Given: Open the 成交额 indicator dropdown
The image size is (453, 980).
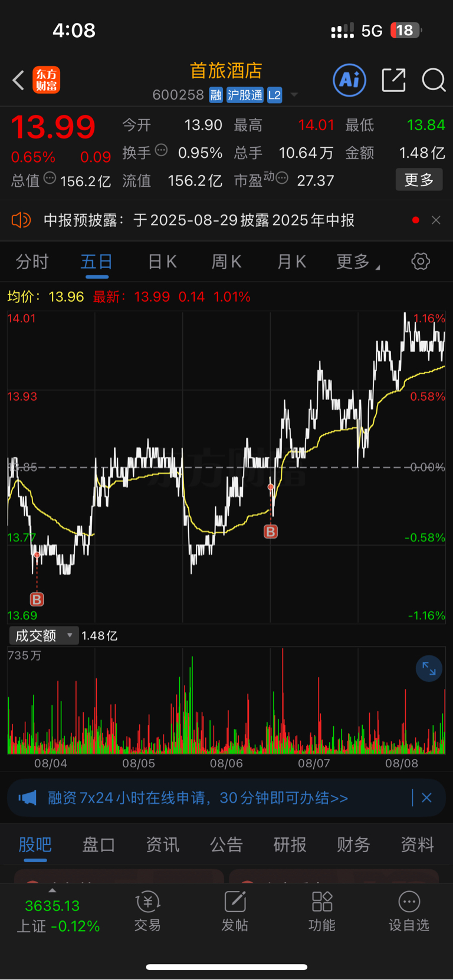Looking at the screenshot, I should (44, 635).
